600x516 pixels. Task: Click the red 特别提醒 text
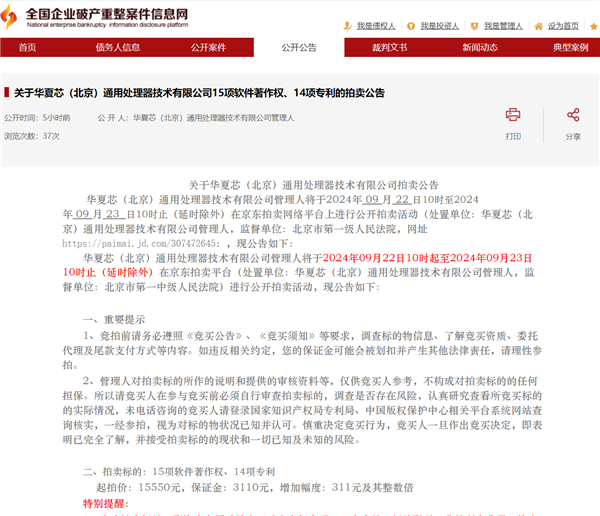click(106, 504)
